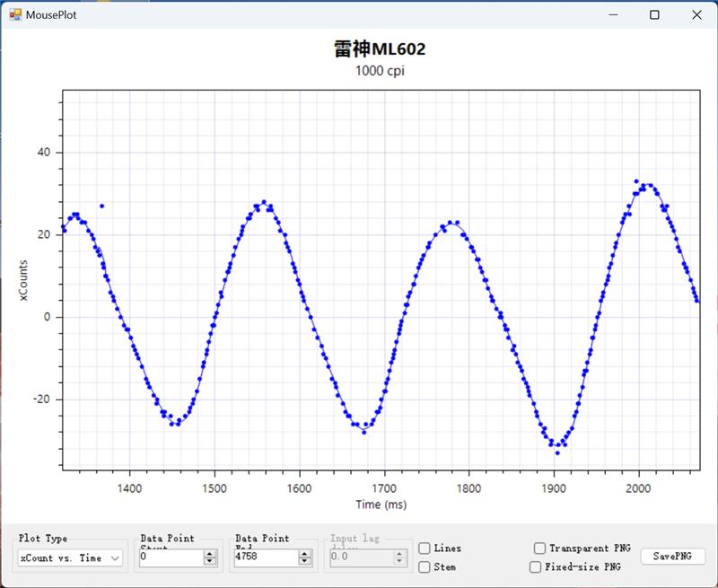Click the Data Point Start input field
Image resolution: width=718 pixels, height=588 pixels.
click(171, 557)
